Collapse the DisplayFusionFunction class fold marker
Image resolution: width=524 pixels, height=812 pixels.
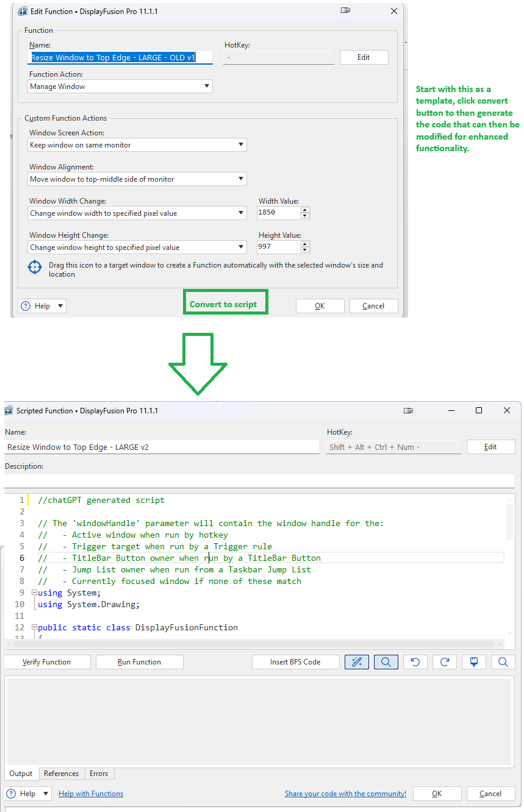[x=34, y=627]
